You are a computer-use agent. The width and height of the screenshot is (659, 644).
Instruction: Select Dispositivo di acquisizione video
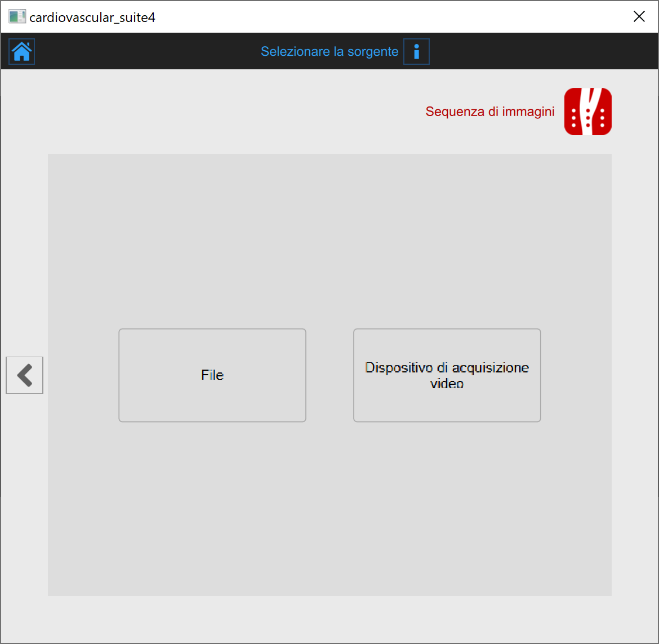(x=447, y=375)
